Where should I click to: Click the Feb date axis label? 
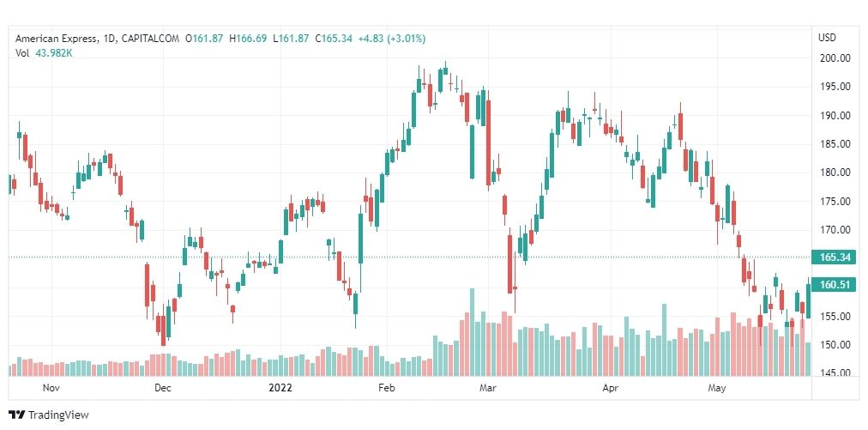point(386,388)
